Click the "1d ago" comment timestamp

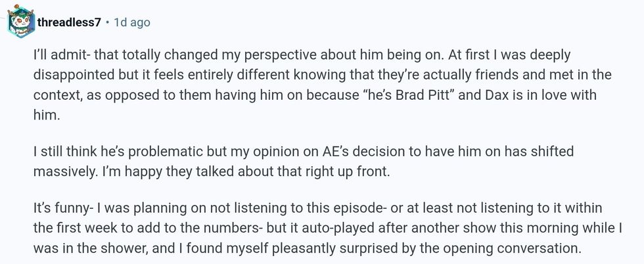click(131, 22)
